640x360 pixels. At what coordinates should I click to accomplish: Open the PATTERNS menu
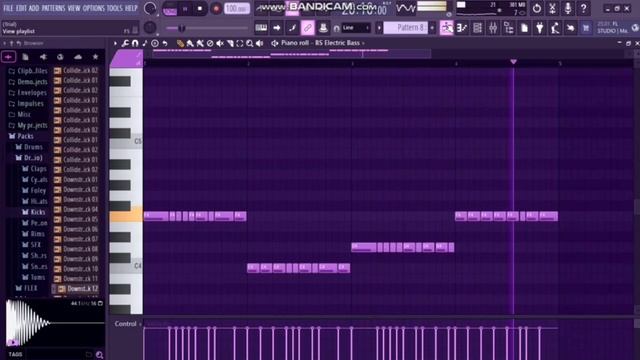(53, 8)
